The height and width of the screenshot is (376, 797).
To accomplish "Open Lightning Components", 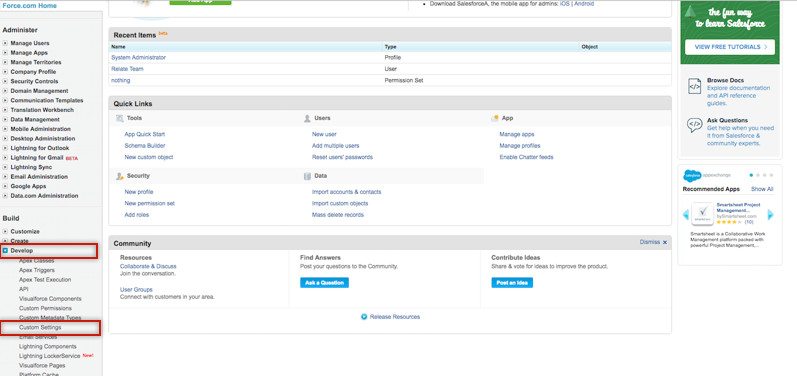I will [47, 347].
